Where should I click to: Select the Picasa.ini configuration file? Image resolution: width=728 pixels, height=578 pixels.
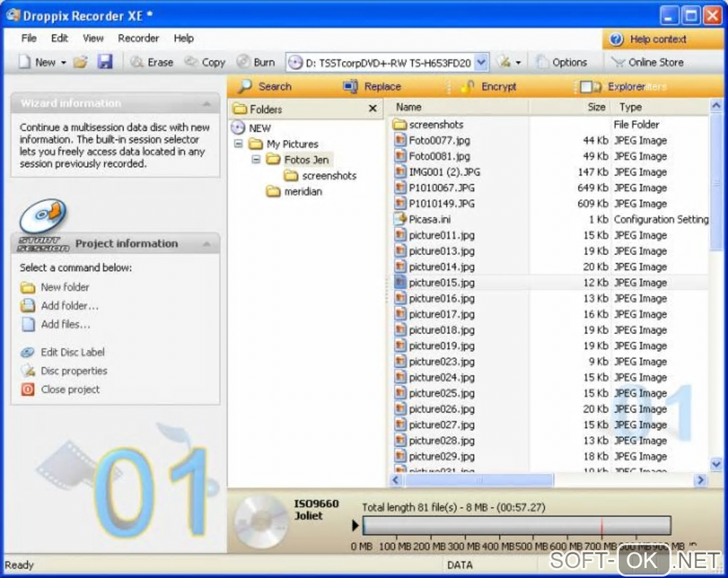point(423,219)
